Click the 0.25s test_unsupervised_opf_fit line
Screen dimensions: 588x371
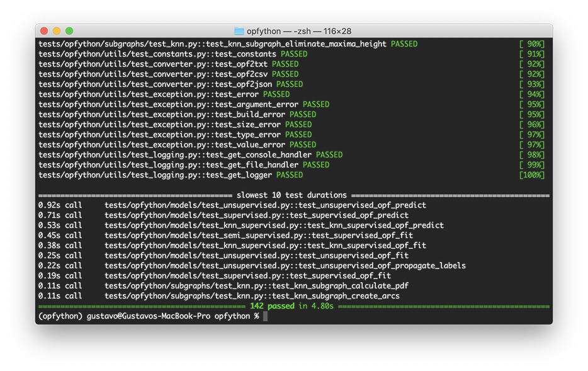coord(223,256)
